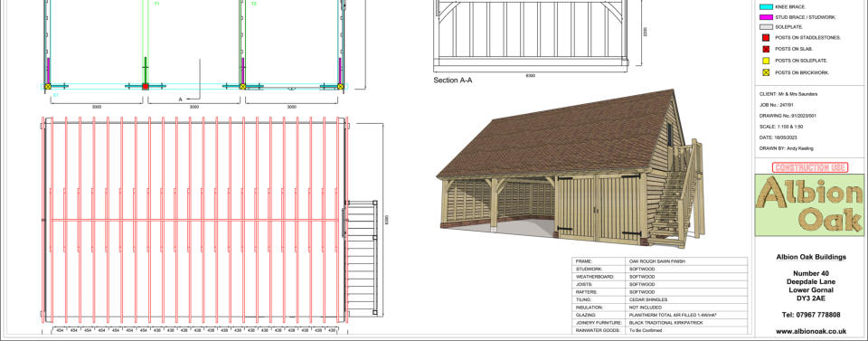Image resolution: width=868 pixels, height=341 pixels.
Task: Click the 'T2' truss label
Action: pos(253,4)
